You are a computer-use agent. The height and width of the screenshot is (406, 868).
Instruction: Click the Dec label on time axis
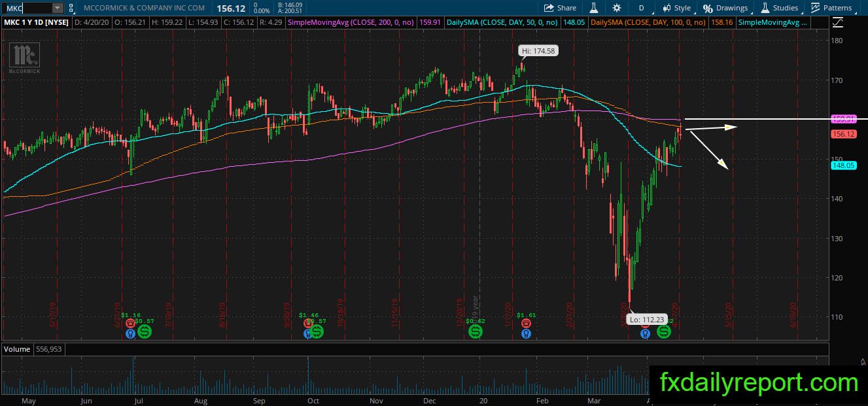[x=429, y=399]
